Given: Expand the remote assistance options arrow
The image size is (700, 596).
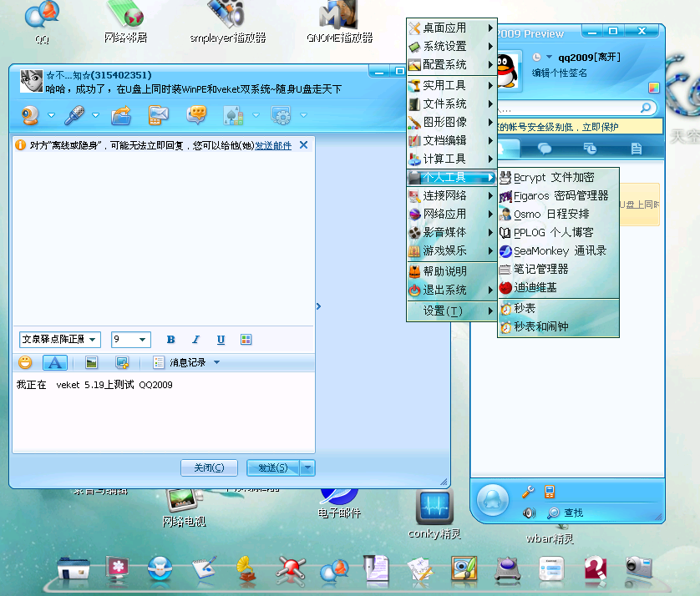Looking at the screenshot, I should coord(303,115).
